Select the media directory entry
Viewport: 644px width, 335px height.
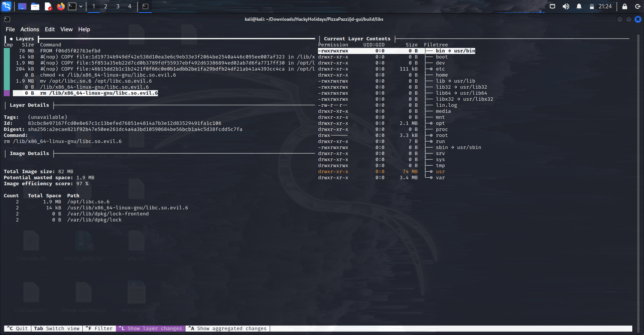click(x=443, y=111)
